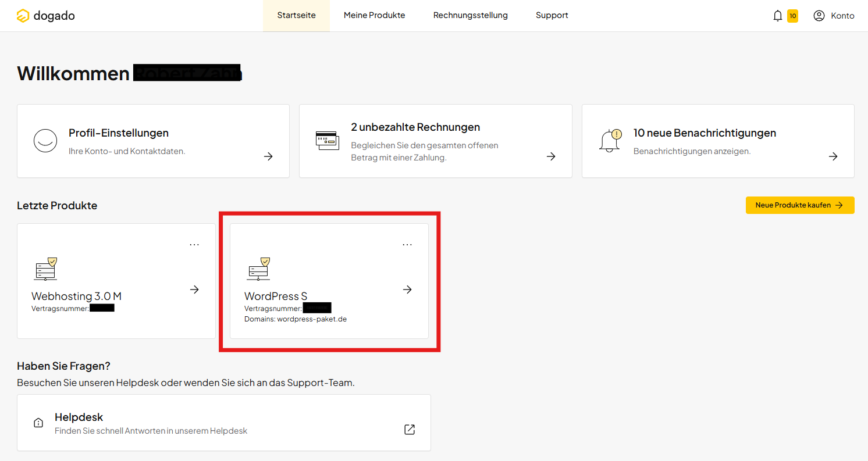Click the alert bell icon in notifications card

610,141
